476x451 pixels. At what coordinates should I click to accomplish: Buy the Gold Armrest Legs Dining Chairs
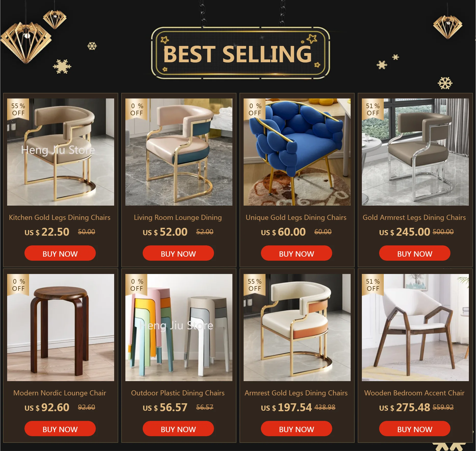(415, 253)
